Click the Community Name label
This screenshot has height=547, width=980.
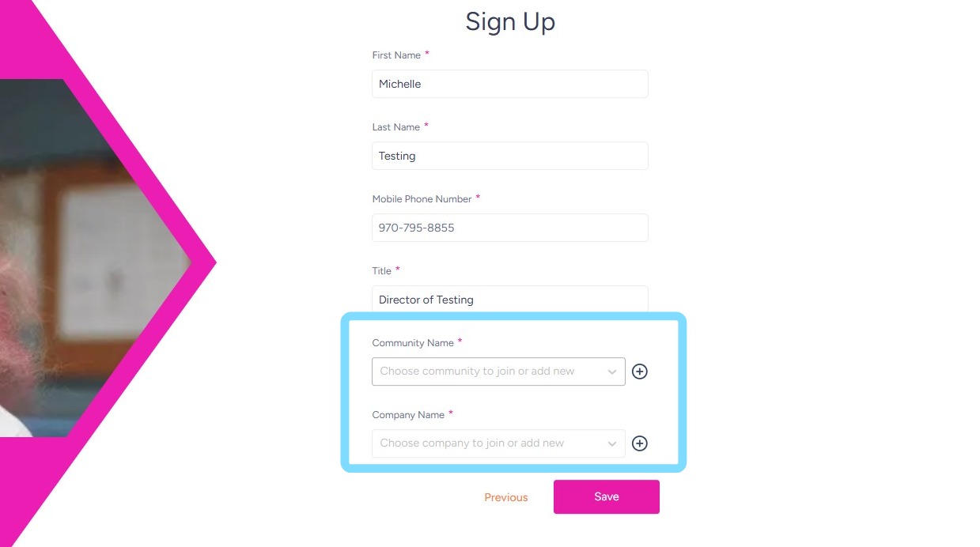pyautogui.click(x=413, y=343)
